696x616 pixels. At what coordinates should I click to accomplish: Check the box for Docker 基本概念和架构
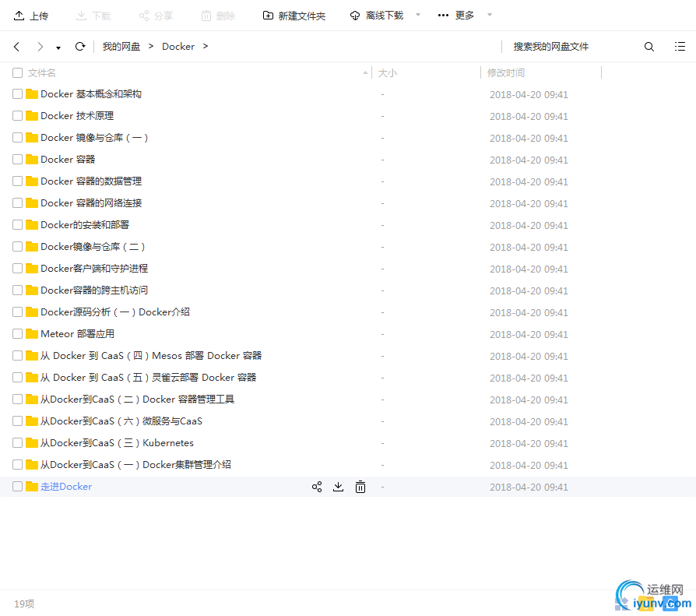click(x=17, y=93)
